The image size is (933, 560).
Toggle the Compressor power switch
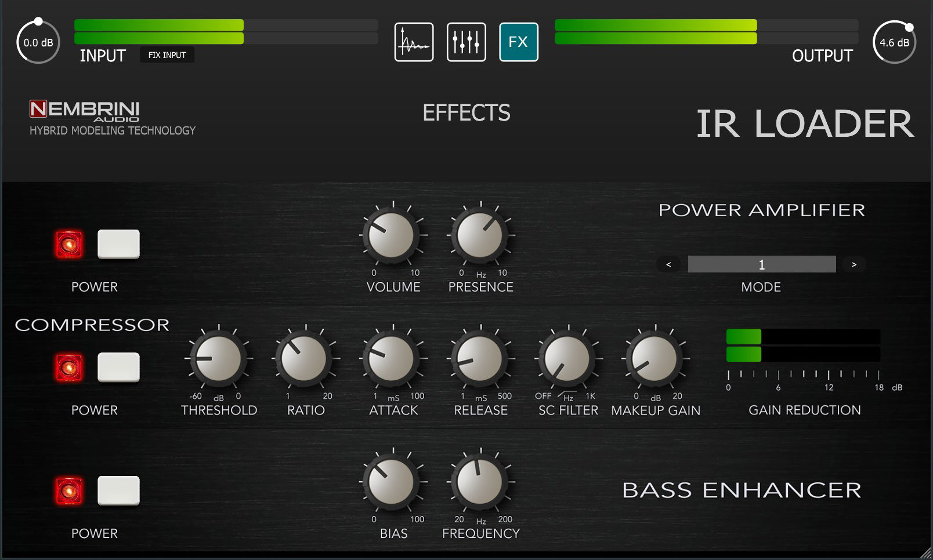[118, 368]
